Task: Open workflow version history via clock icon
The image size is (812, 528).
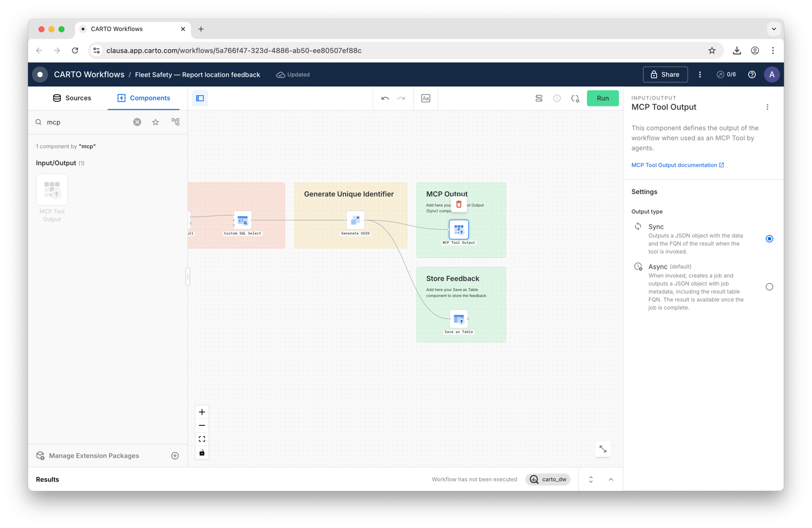Action: pos(557,98)
